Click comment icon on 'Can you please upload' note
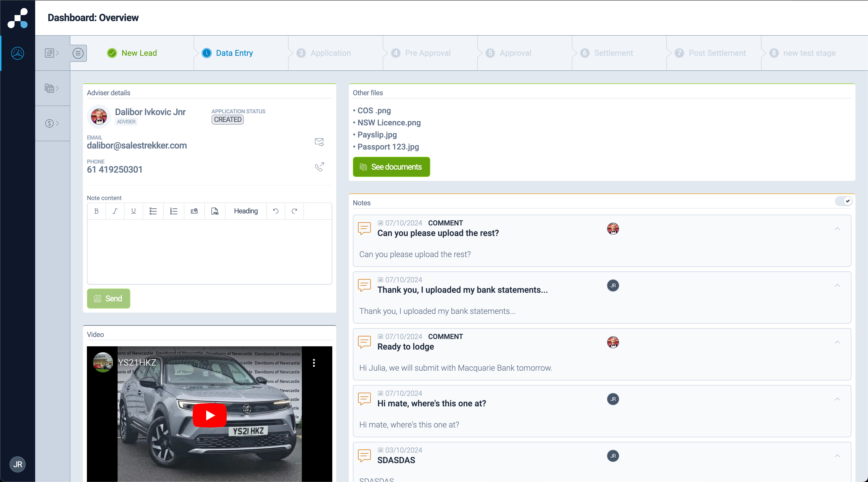Viewport: 868px width, 482px height. (x=364, y=228)
